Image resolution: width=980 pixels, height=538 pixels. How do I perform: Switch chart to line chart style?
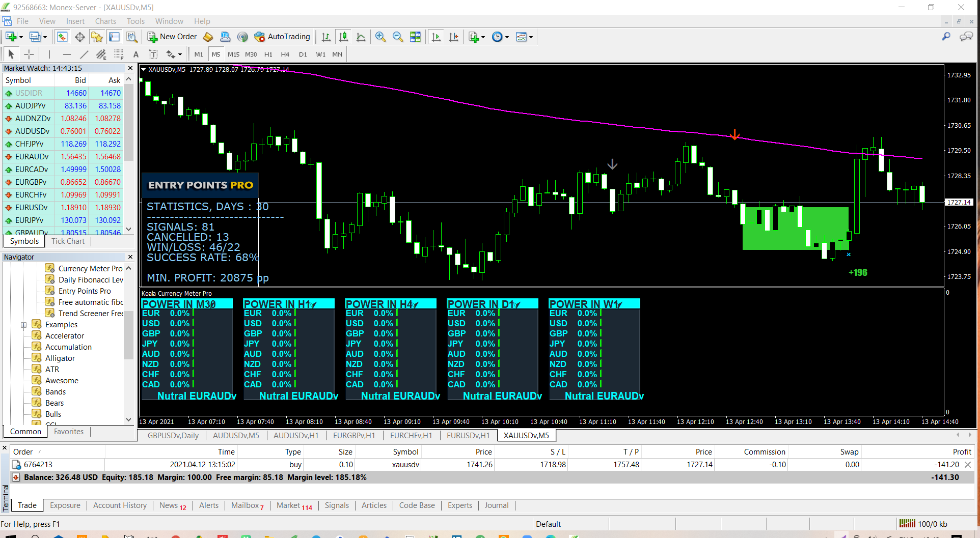tap(361, 37)
